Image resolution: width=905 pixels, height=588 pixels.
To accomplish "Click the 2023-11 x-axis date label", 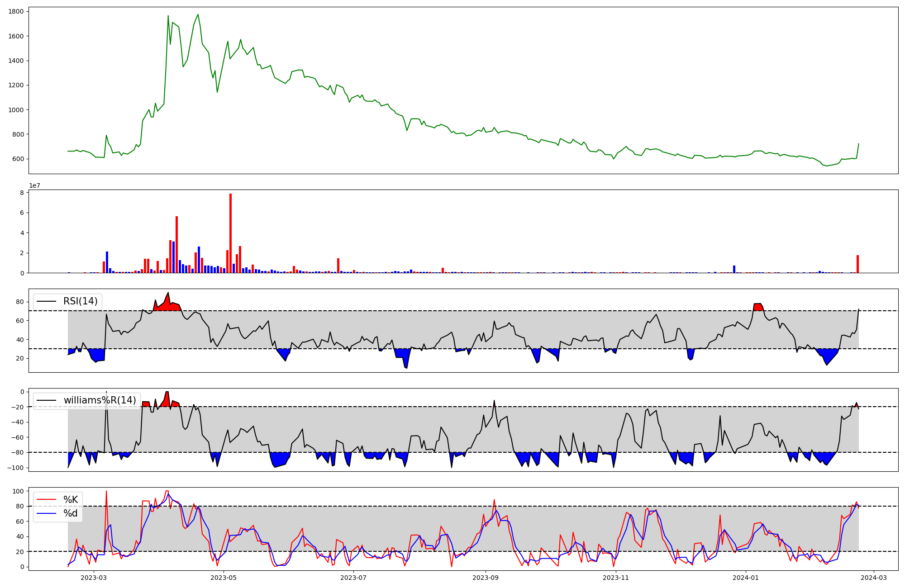I will [x=616, y=578].
